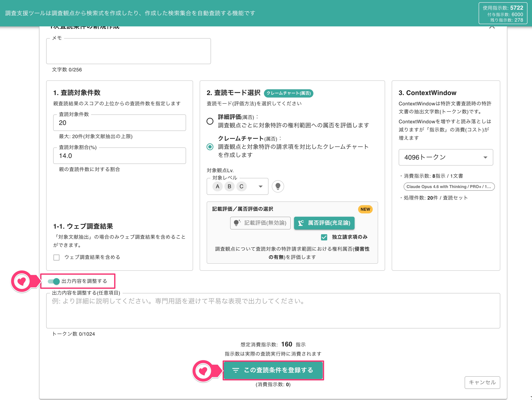Check ウェブ調査結果を含める checkbox
This screenshot has height=400, width=532.
click(56, 257)
